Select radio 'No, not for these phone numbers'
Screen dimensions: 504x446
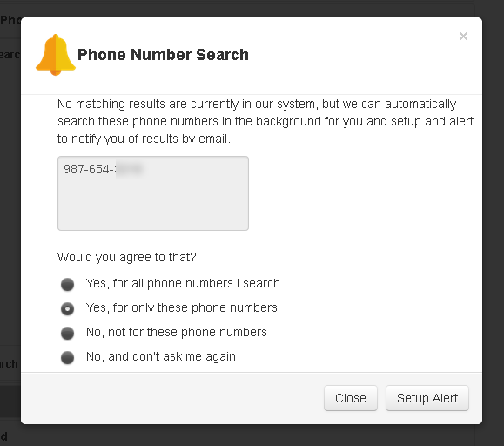pos(68,333)
